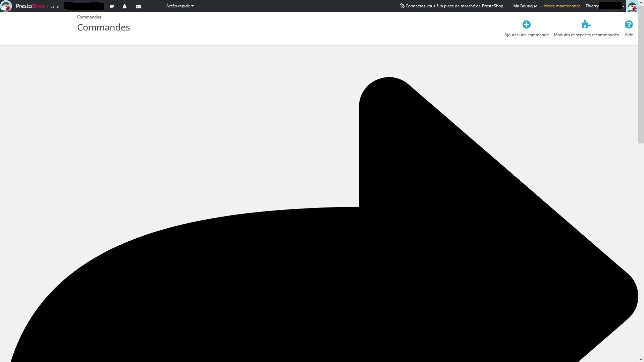This screenshot has height=362, width=644.
Task: Click the puzzle piece modules icon
Action: click(x=586, y=24)
